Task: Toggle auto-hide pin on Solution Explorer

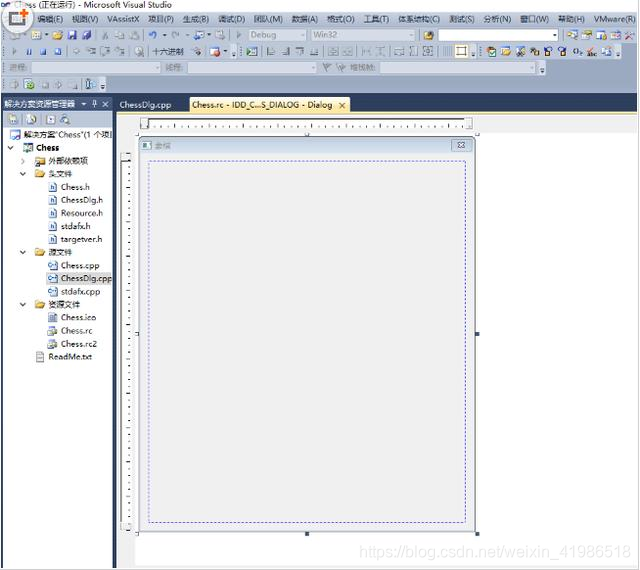Action: pyautogui.click(x=95, y=104)
